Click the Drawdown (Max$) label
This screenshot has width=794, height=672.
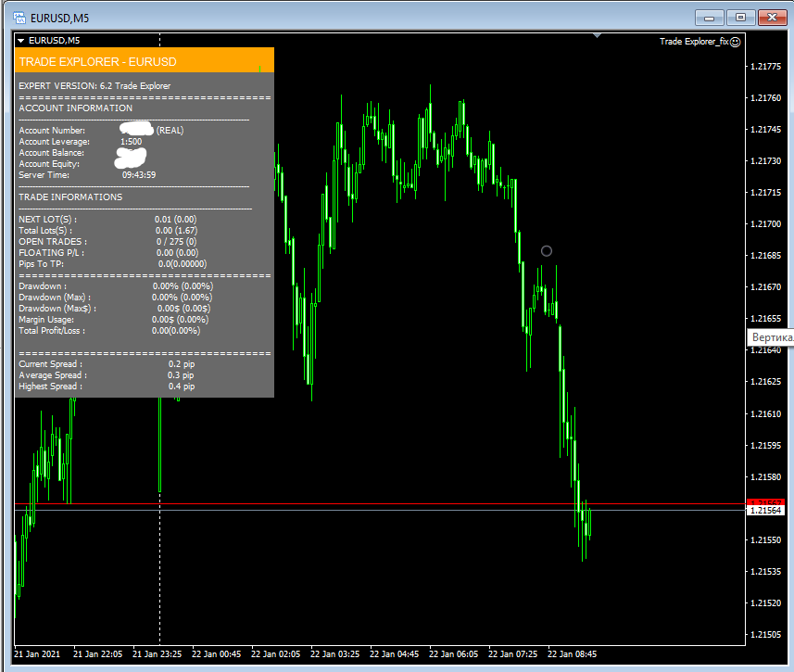(57, 309)
